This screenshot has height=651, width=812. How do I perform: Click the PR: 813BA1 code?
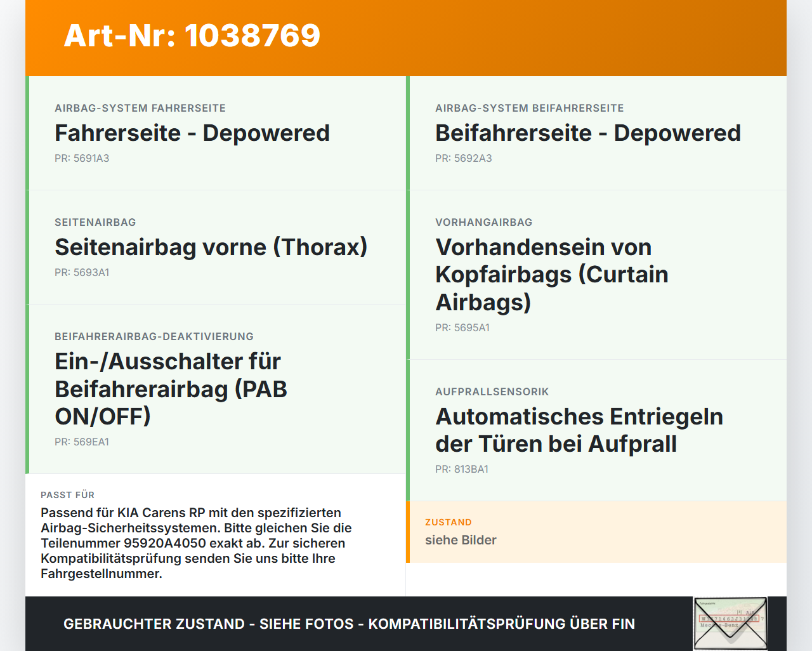click(x=462, y=469)
